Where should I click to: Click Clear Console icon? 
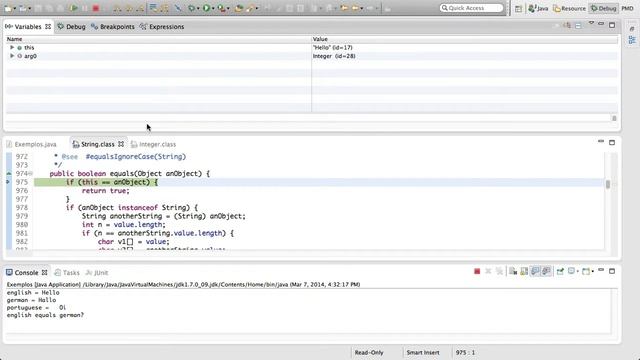pos(513,271)
